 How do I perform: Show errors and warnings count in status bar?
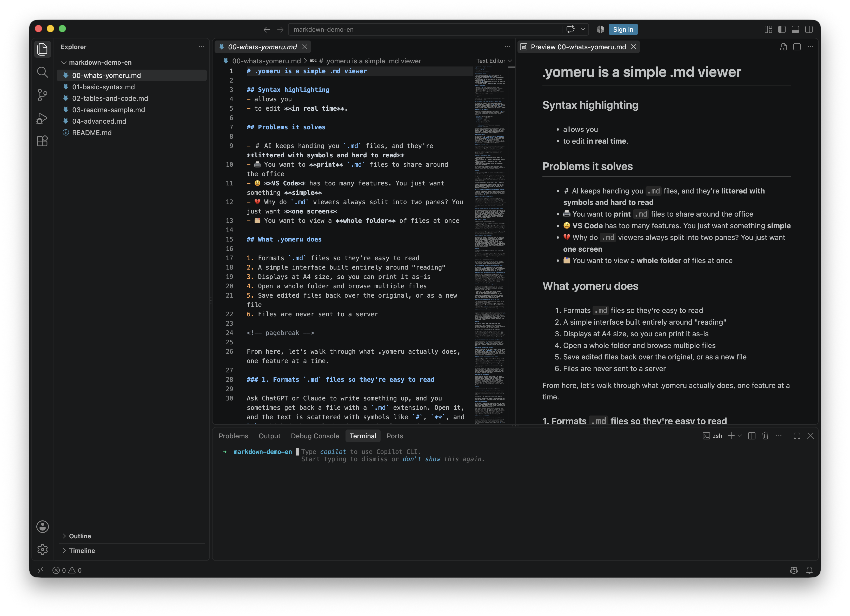click(67, 570)
